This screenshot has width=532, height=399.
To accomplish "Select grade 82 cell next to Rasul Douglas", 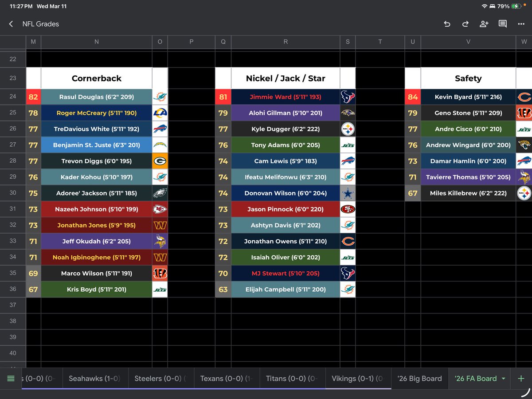I will [x=33, y=97].
